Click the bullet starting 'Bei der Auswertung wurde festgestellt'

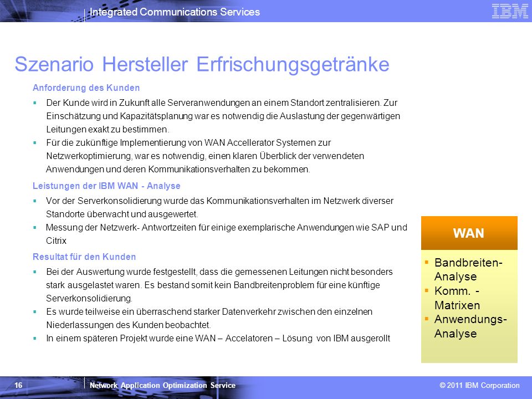(x=219, y=285)
